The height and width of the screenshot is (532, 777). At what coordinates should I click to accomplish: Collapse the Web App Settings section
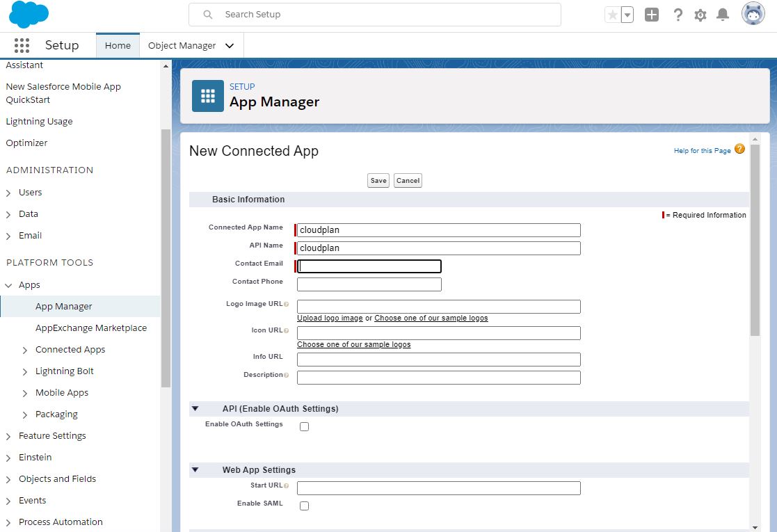coord(195,469)
